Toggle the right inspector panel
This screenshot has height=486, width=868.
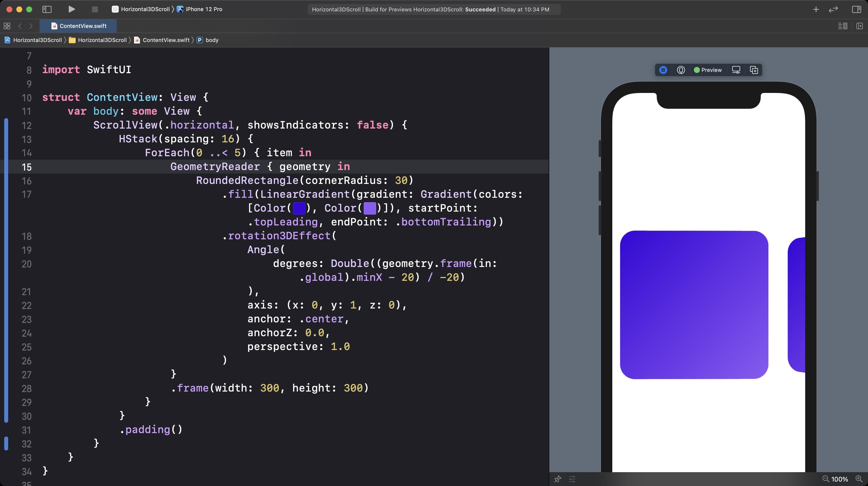856,9
